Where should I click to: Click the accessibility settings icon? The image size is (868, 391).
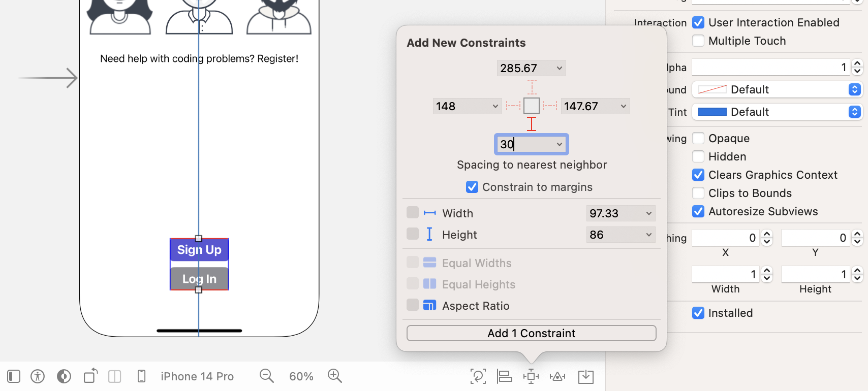38,376
